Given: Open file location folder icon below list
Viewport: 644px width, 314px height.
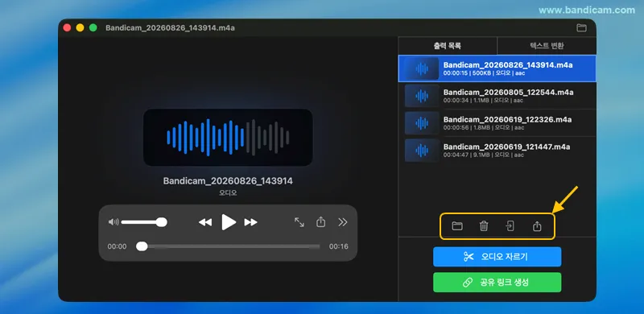Looking at the screenshot, I should pyautogui.click(x=457, y=226).
